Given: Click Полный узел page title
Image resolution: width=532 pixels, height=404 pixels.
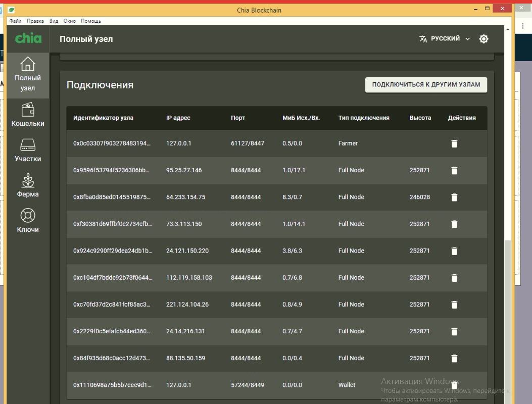Looking at the screenshot, I should (86, 39).
